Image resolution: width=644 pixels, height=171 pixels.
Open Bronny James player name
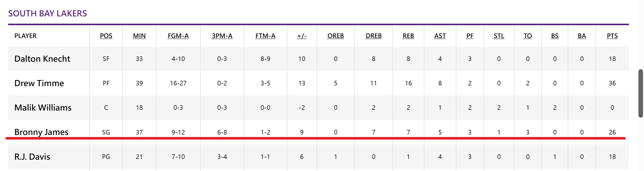point(42,132)
